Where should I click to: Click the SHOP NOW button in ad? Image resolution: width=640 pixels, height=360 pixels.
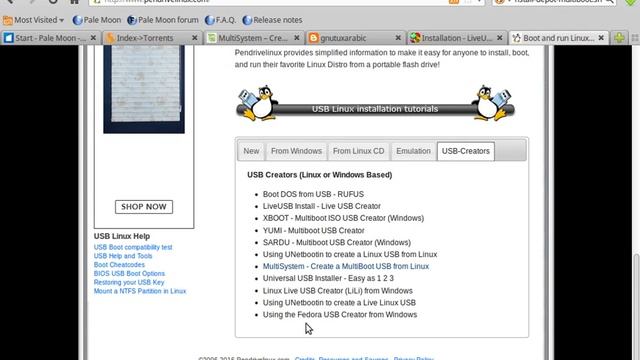144,207
